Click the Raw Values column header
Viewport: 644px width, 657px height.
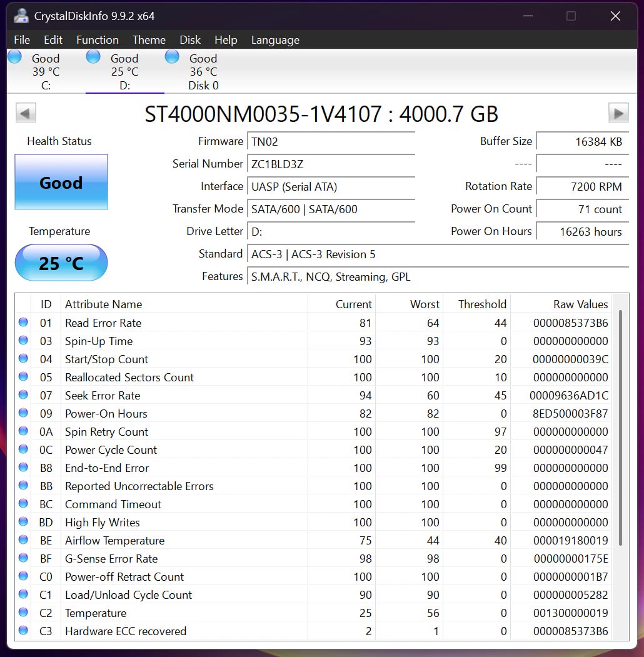pyautogui.click(x=561, y=304)
